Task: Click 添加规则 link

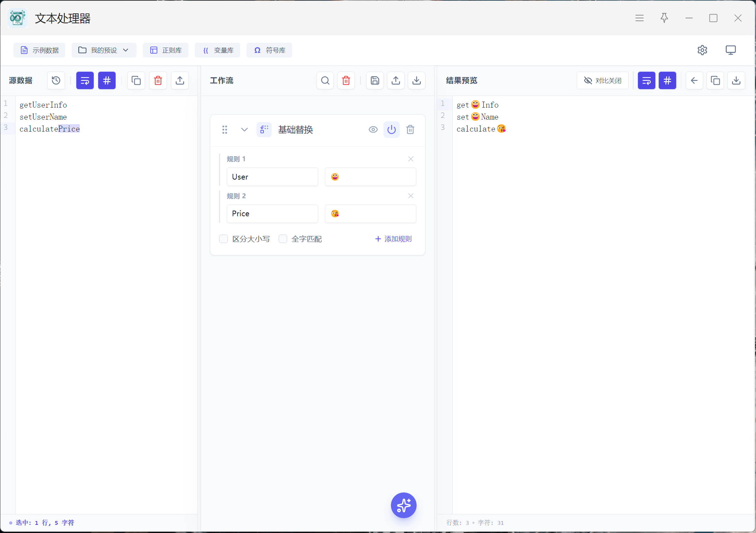Action: click(393, 239)
